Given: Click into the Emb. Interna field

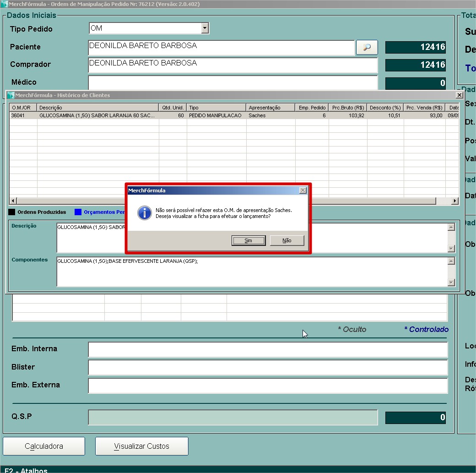Looking at the screenshot, I should [268, 349].
